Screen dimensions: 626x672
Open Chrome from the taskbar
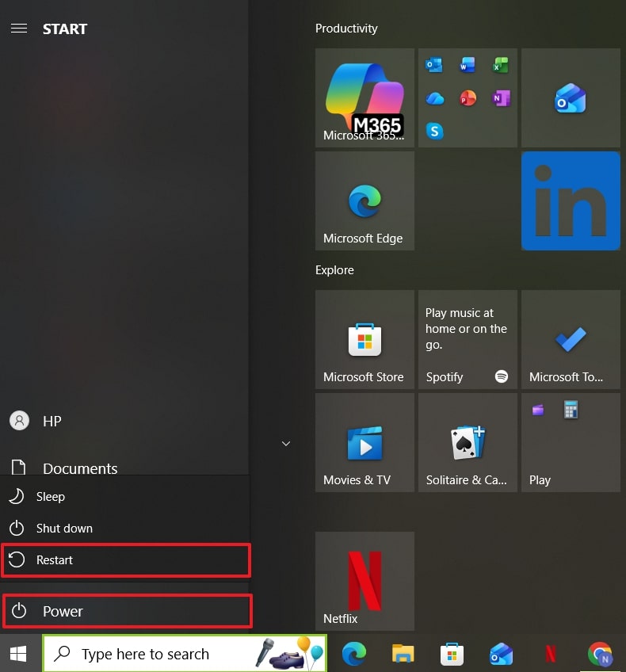coord(601,654)
